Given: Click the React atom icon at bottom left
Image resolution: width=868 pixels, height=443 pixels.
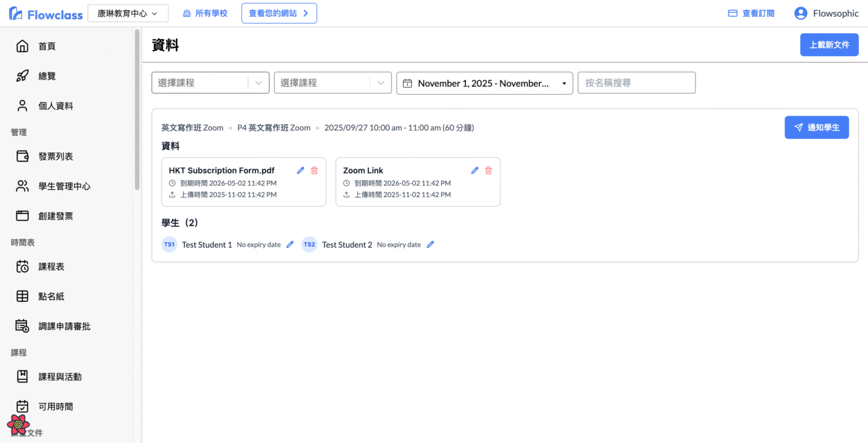Looking at the screenshot, I should [x=19, y=424].
